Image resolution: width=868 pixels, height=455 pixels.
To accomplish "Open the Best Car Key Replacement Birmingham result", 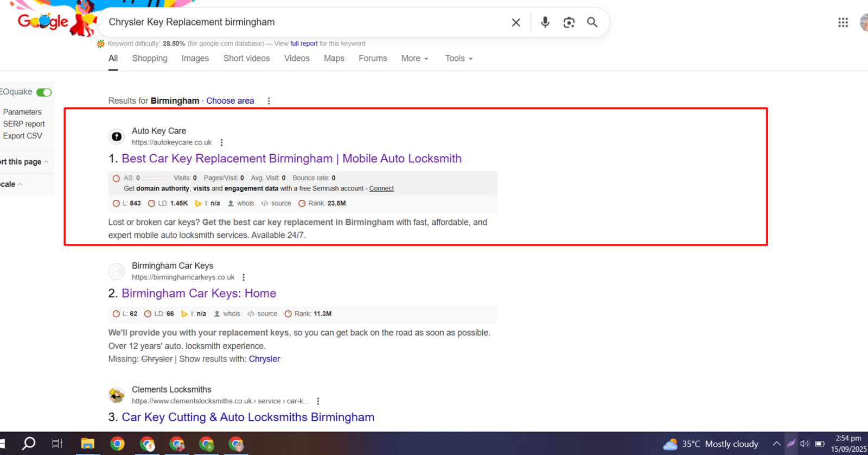I will tap(291, 159).
